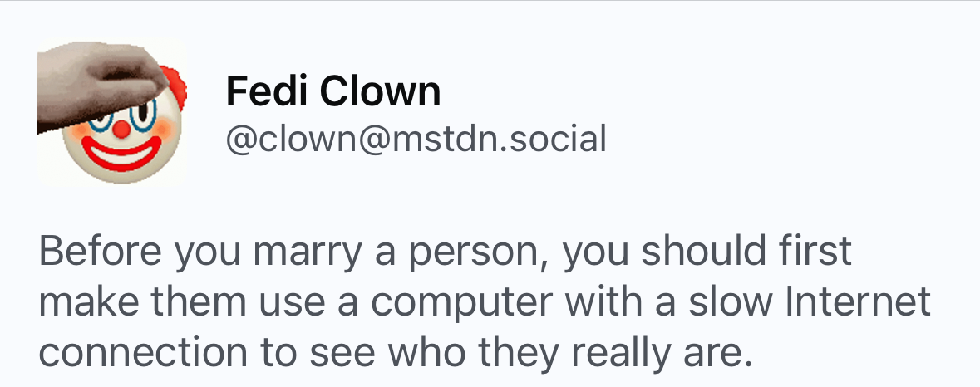Screen dimensions: 980x387
Task: Click the word "Clown" in display name
Action: coord(381,91)
